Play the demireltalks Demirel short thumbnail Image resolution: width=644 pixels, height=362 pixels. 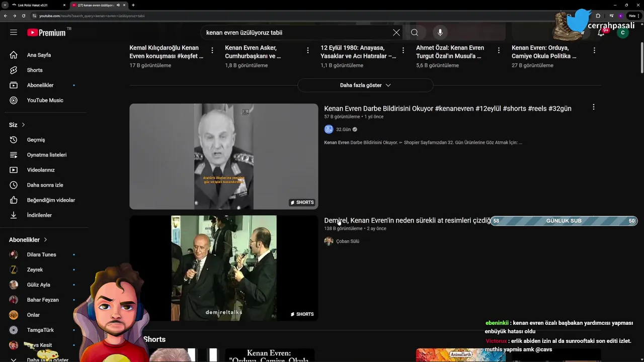click(x=224, y=268)
